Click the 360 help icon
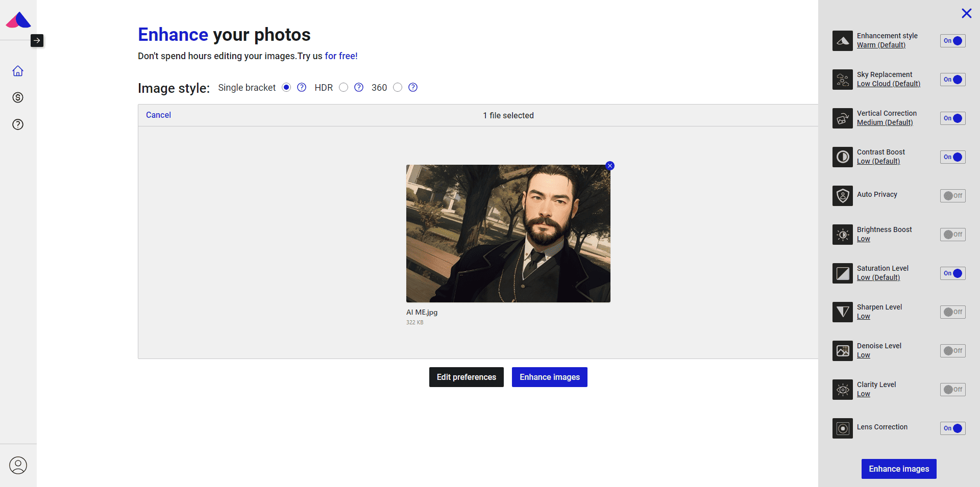 [x=413, y=87]
